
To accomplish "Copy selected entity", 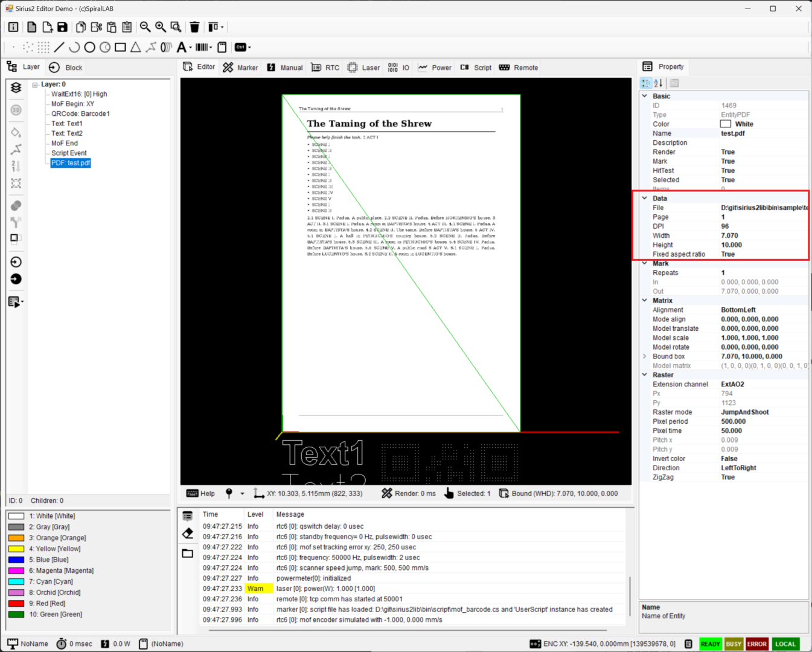I will click(80, 27).
